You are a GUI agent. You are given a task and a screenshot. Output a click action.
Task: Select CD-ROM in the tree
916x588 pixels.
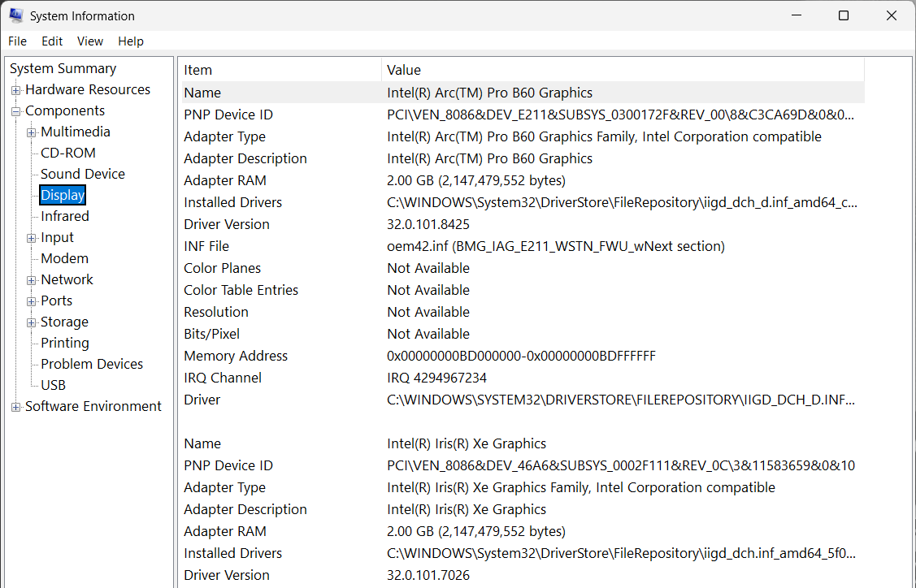(x=67, y=153)
